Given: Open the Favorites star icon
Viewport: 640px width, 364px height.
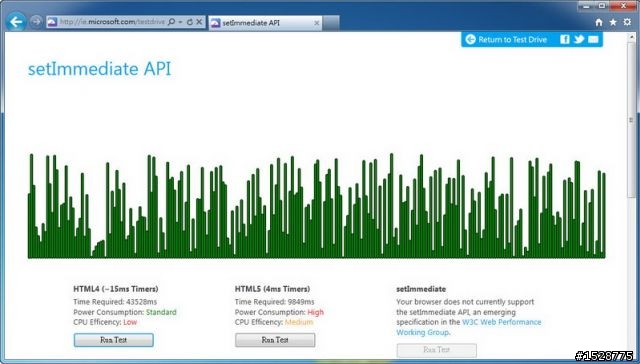Looking at the screenshot, I should [613, 22].
